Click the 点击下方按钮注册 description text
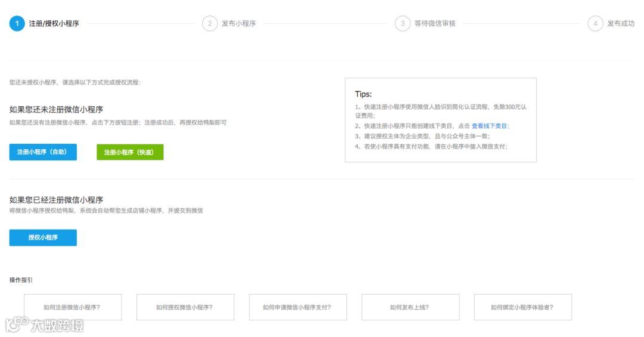This screenshot has height=337, width=644. (x=118, y=122)
